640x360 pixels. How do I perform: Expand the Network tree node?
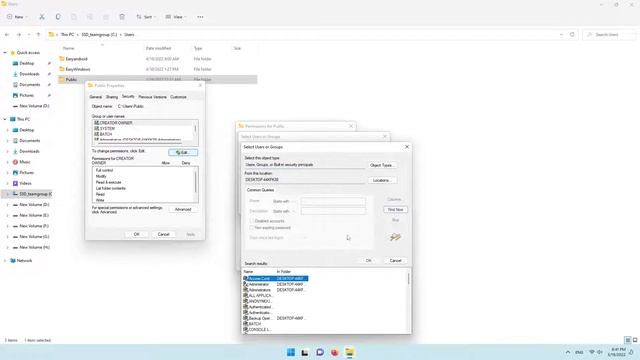pos(5,260)
